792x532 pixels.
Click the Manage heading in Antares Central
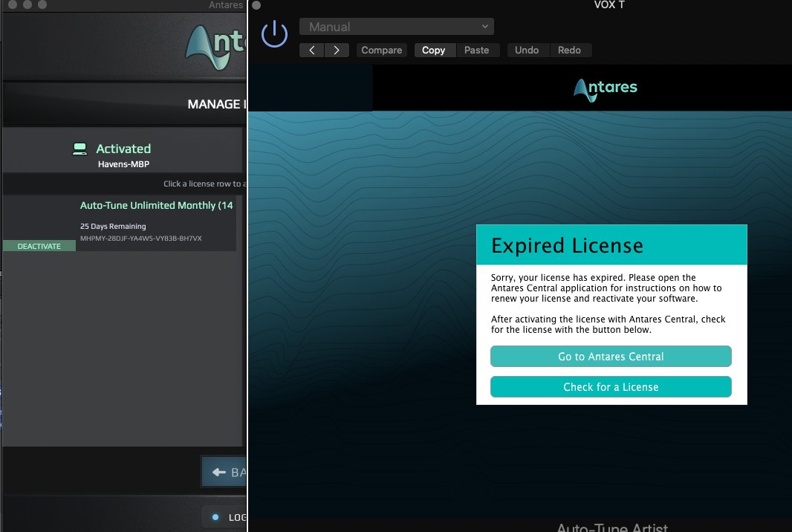coord(217,104)
